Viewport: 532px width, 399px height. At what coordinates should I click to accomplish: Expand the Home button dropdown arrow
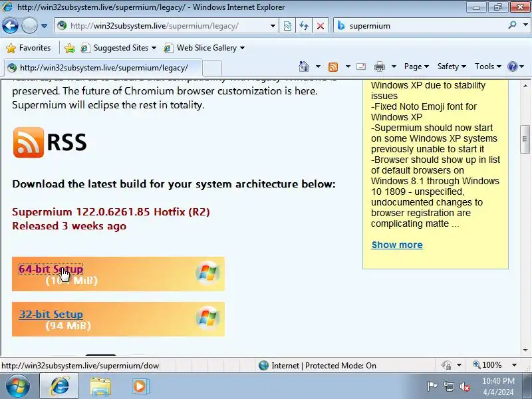pyautogui.click(x=318, y=66)
